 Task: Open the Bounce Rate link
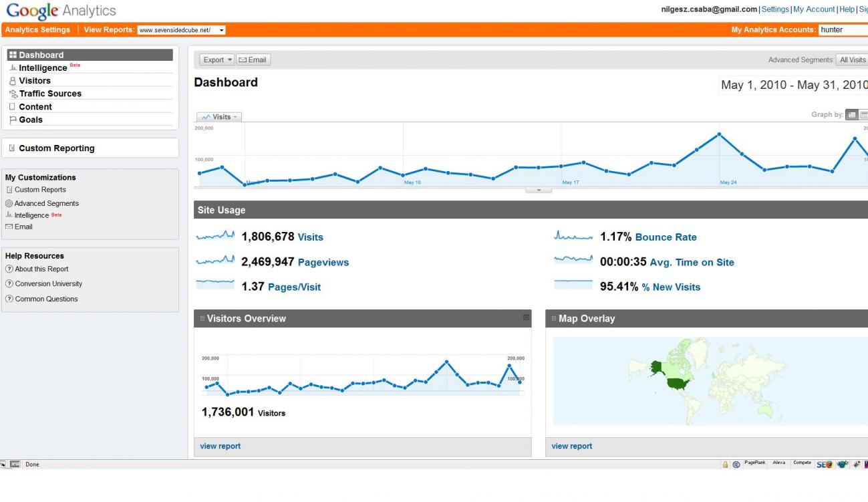(666, 237)
